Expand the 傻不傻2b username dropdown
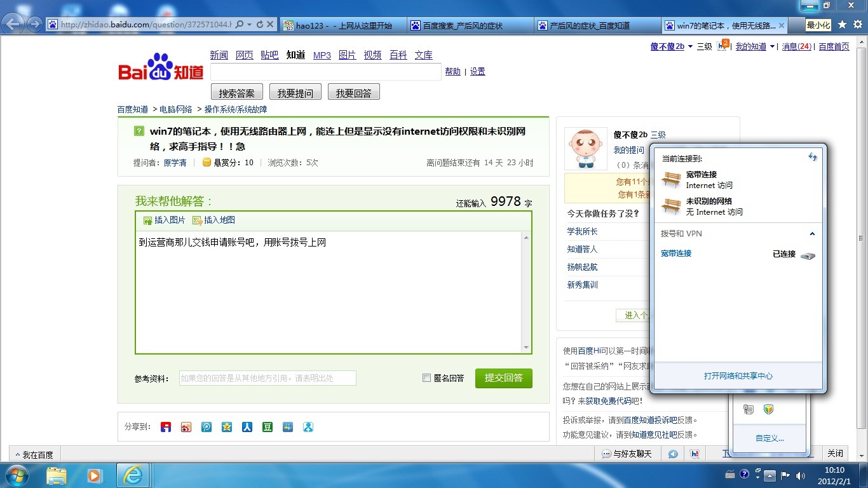The height and width of the screenshot is (488, 868). (x=689, y=46)
